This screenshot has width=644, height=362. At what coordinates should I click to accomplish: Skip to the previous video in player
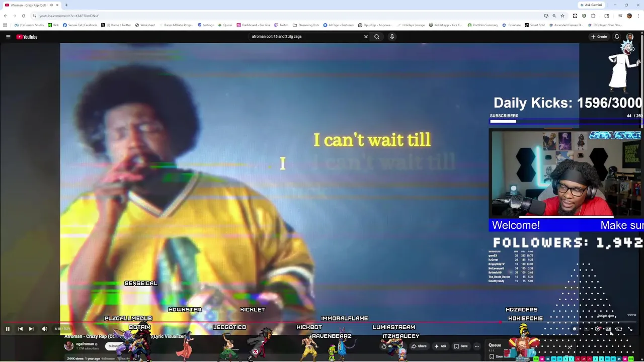(x=20, y=329)
